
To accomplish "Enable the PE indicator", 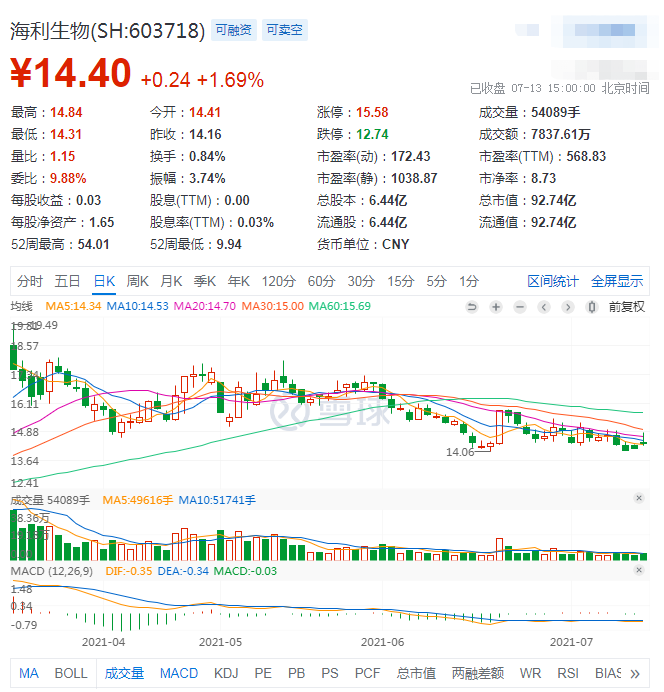I will point(263,674).
